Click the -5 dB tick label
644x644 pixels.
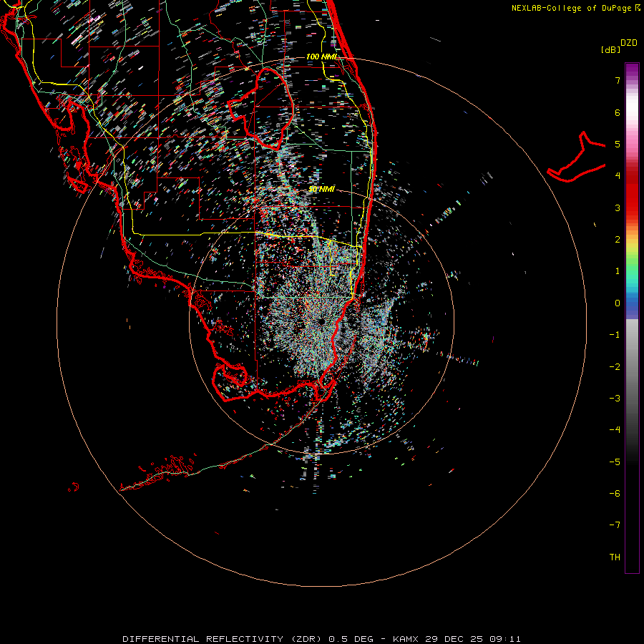615,462
